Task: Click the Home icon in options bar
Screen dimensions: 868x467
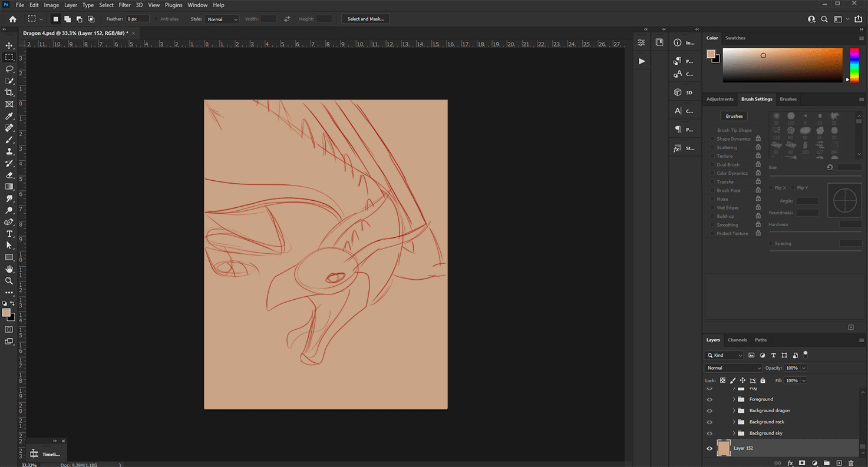Action: (x=12, y=19)
